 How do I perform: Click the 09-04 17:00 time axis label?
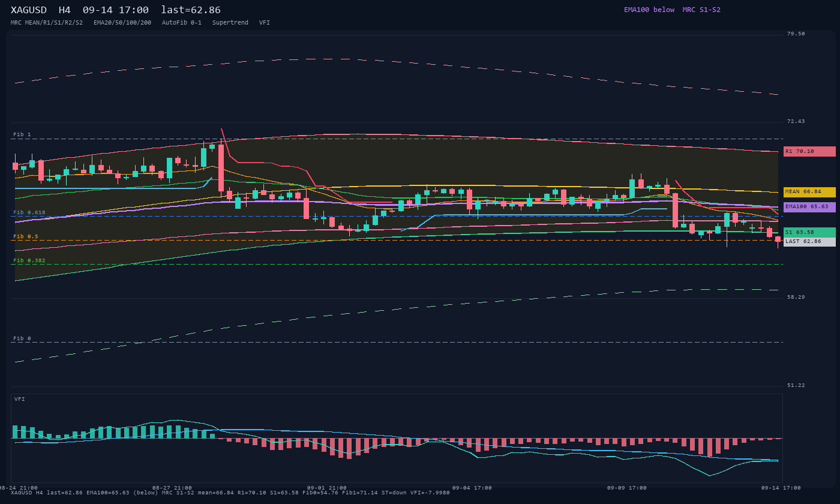(472, 488)
